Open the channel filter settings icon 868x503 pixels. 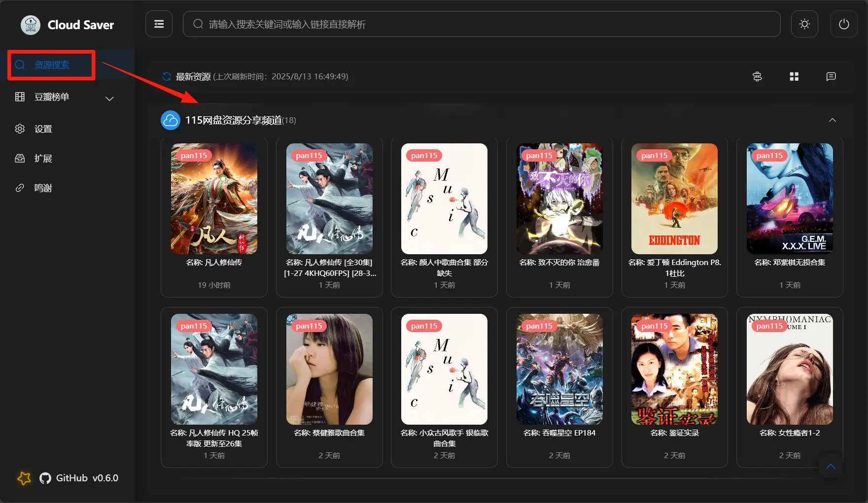click(757, 76)
